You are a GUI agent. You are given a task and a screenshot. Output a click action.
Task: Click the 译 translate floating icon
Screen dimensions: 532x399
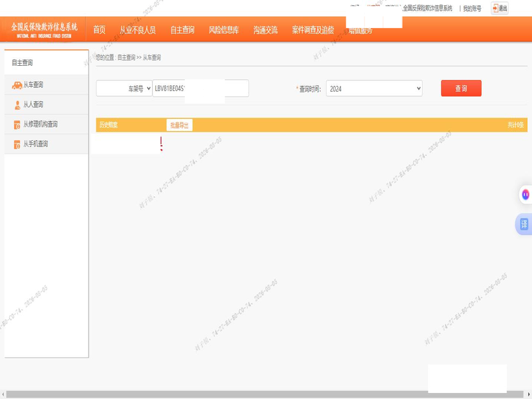coord(524,224)
